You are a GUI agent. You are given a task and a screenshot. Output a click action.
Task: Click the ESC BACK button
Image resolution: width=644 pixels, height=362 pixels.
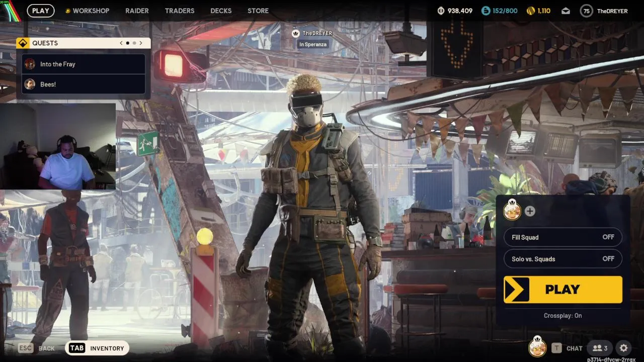pyautogui.click(x=36, y=348)
